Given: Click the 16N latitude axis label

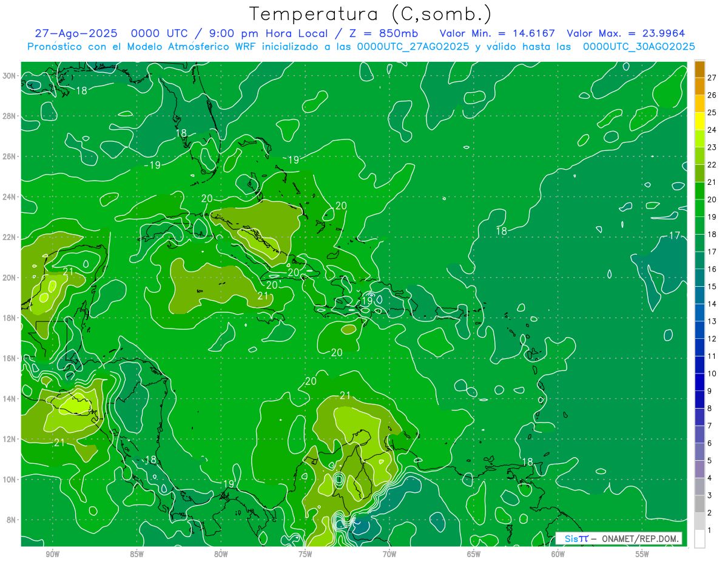Looking at the screenshot, I should pos(10,358).
